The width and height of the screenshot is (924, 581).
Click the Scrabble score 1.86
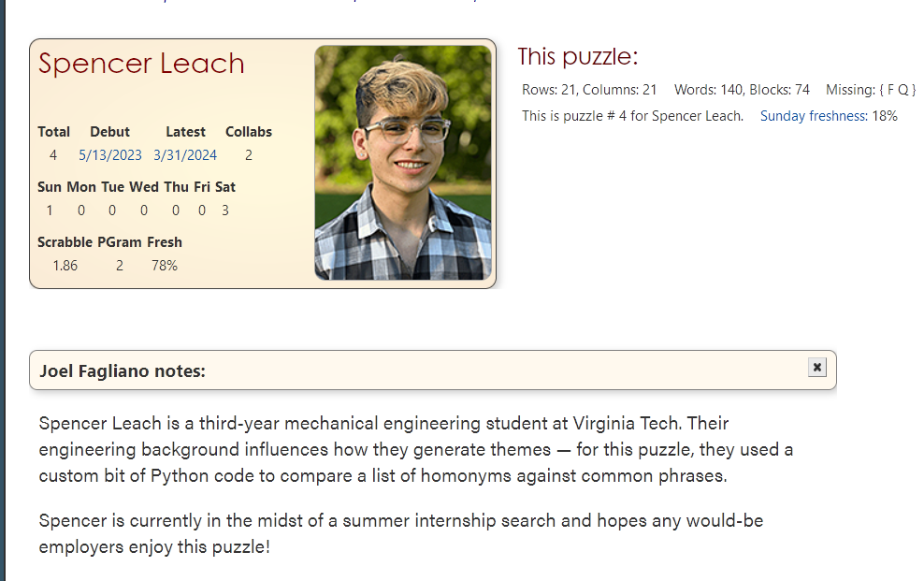65,266
